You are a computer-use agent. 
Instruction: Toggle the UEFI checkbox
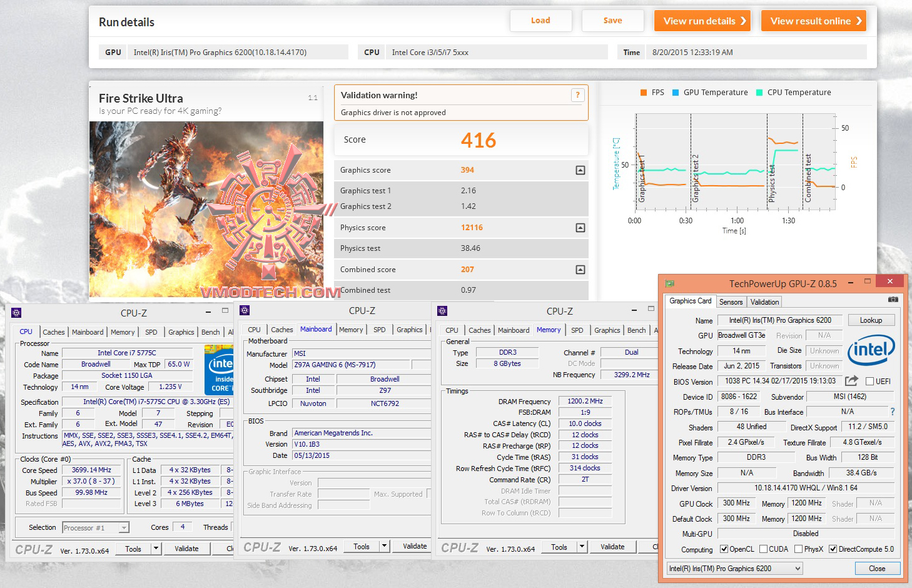click(869, 382)
